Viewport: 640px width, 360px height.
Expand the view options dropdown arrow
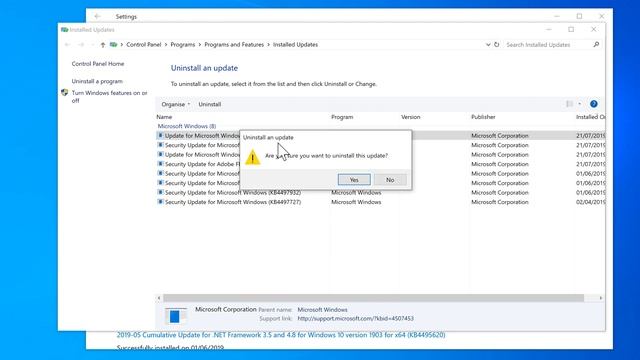[580, 104]
